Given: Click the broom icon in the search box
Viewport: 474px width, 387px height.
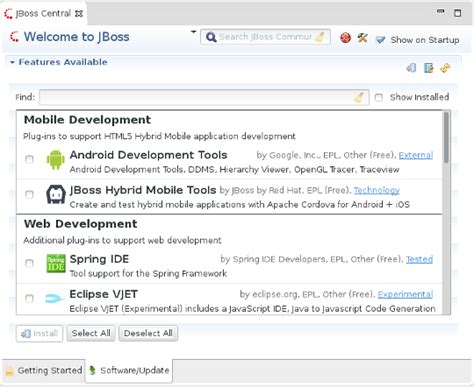Looking at the screenshot, I should point(320,37).
